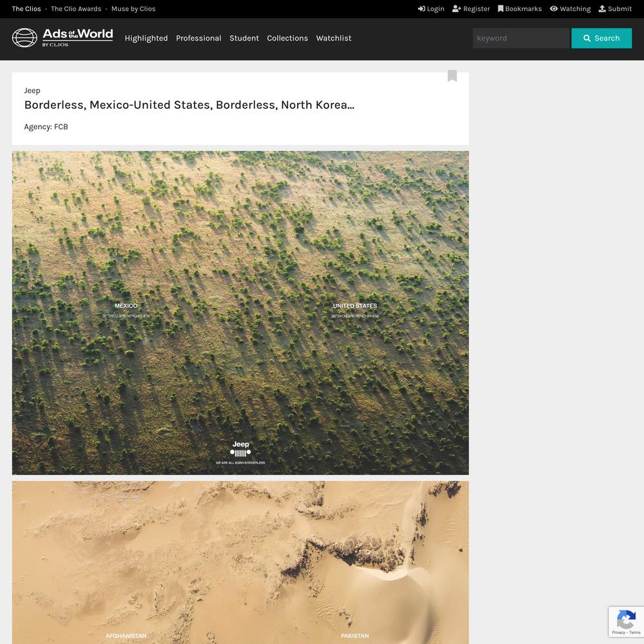Visit The Clio Awards link

76,8
